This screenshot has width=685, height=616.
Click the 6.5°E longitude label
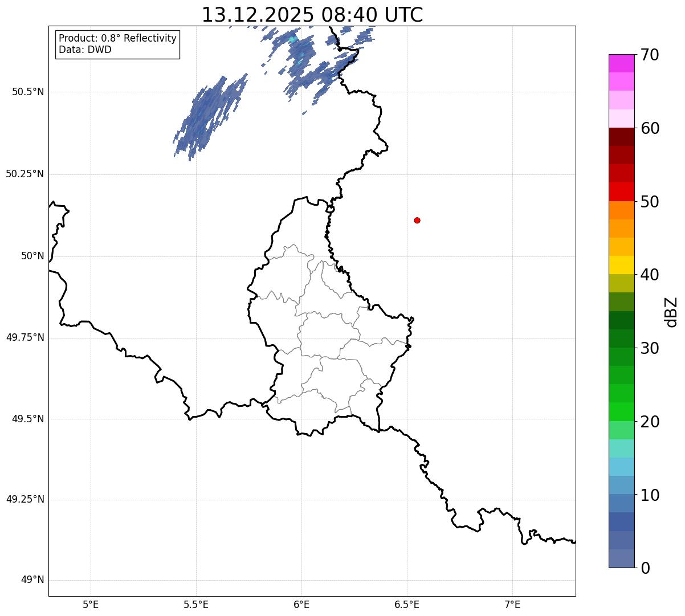[x=407, y=605]
